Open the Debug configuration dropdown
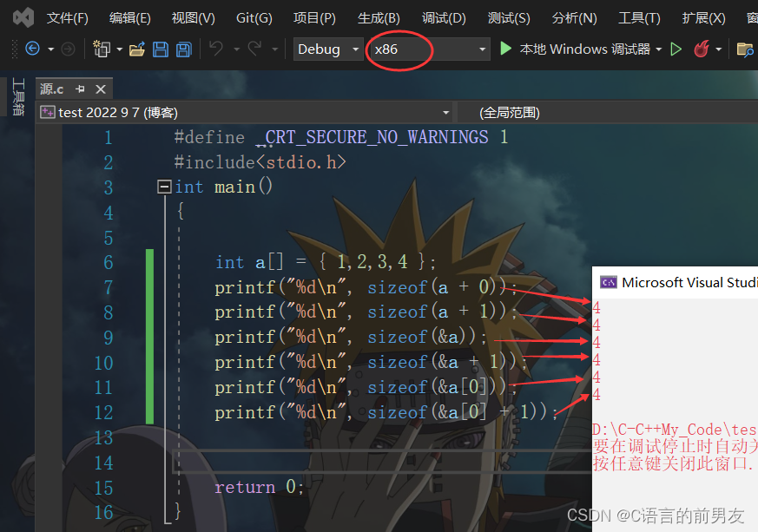Screen dimensions: 758x532 (x=328, y=49)
